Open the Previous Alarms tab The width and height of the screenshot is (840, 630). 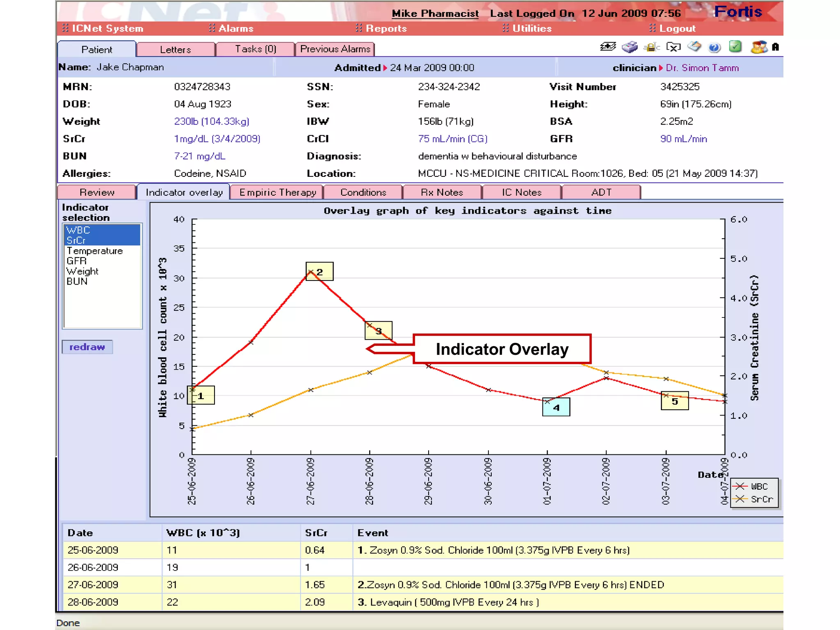point(335,49)
